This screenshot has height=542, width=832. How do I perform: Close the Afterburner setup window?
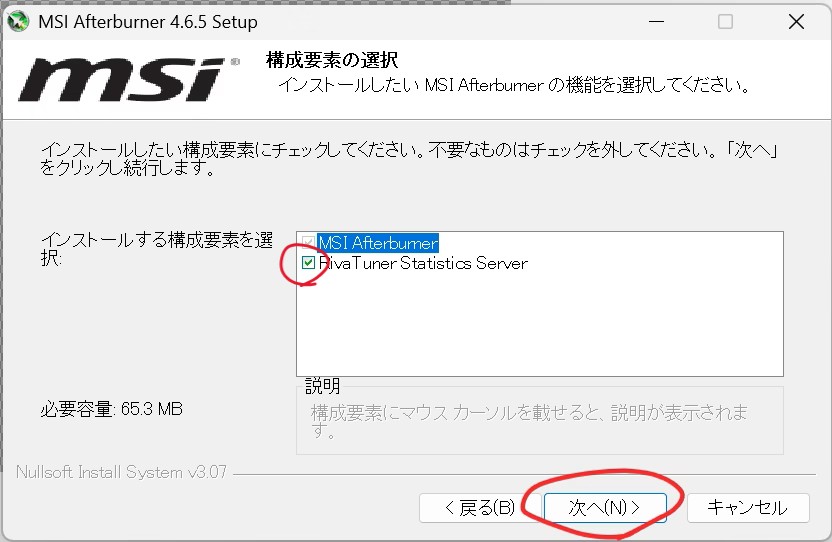click(x=796, y=21)
